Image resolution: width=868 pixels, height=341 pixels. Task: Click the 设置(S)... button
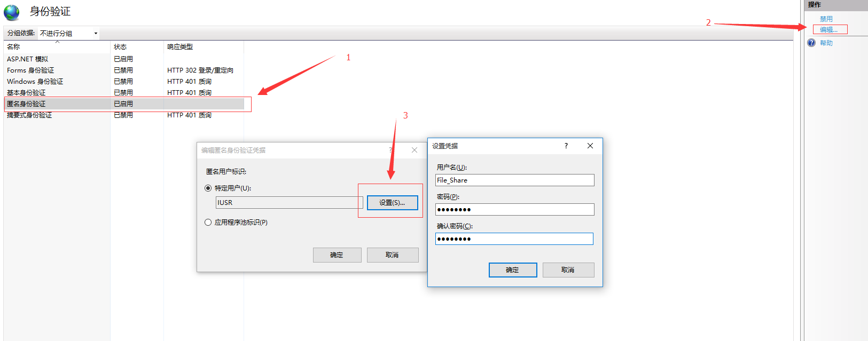pyautogui.click(x=392, y=203)
